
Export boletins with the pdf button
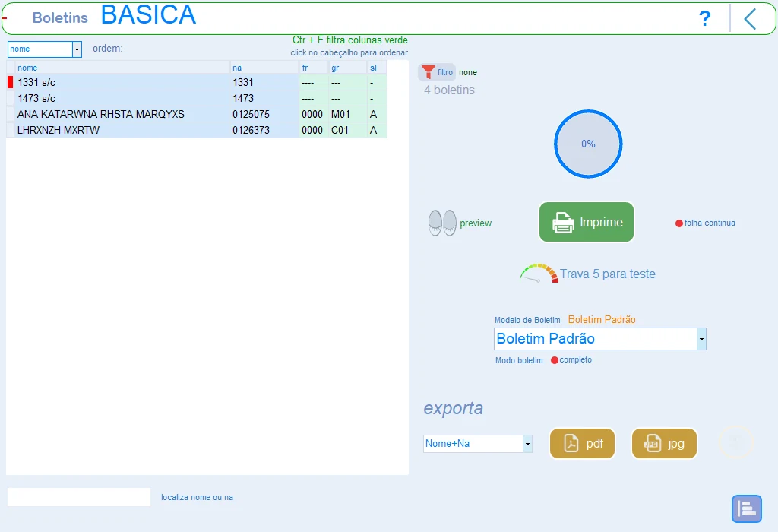[x=583, y=443]
